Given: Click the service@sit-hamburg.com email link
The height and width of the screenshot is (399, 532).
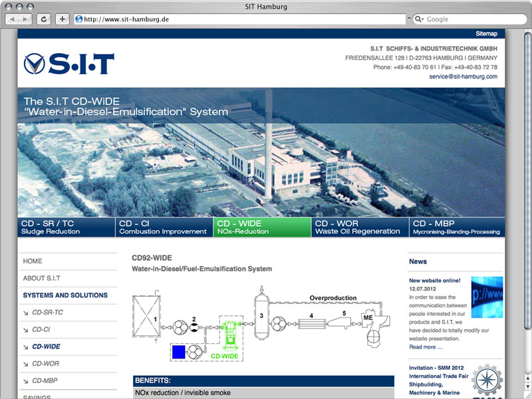Looking at the screenshot, I should 463,76.
